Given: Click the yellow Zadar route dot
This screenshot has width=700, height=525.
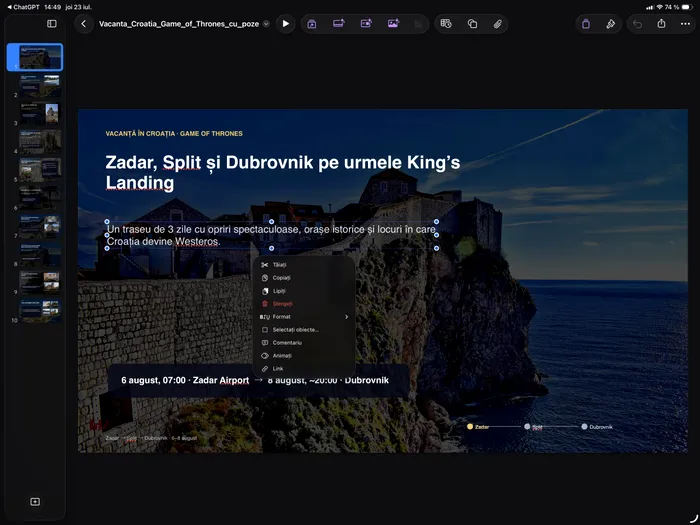Looking at the screenshot, I should [x=470, y=427].
